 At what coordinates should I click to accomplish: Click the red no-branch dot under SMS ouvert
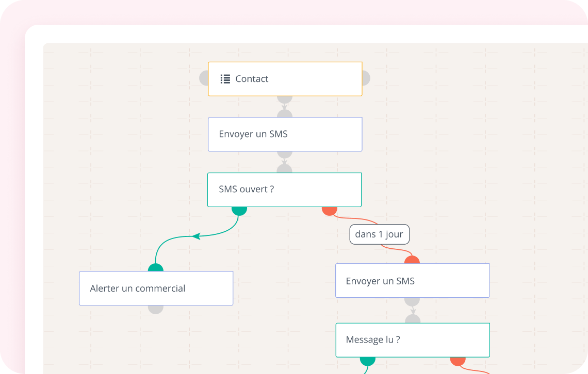330,210
